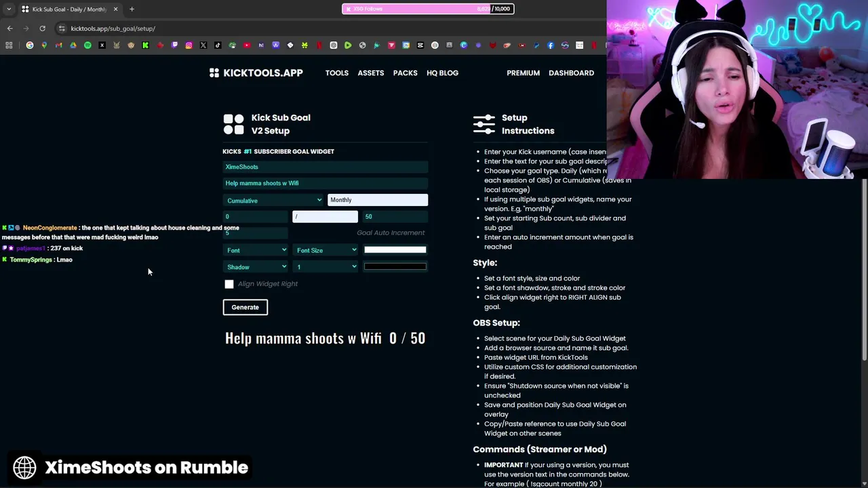
Task: Open the PREMIUM page
Action: pos(524,73)
